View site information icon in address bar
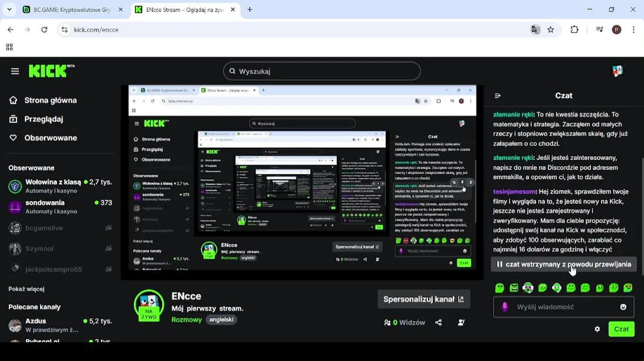The width and height of the screenshot is (644, 361). tap(64, 30)
